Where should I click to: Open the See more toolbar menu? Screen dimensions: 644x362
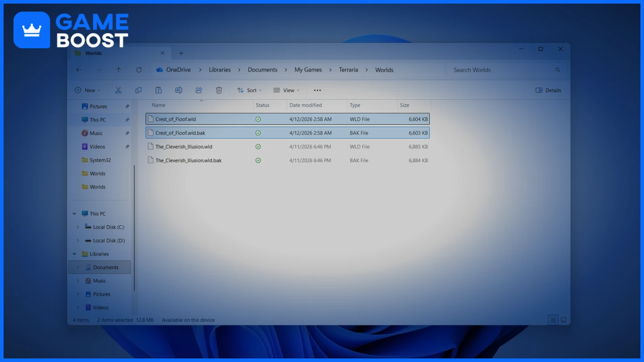click(x=317, y=90)
